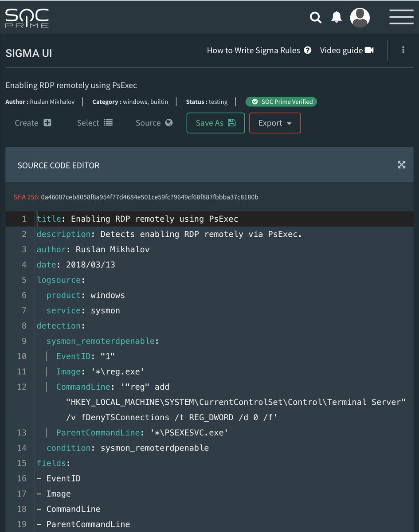419x532 pixels.
Task: Click the list icon beside Select
Action: pos(108,123)
